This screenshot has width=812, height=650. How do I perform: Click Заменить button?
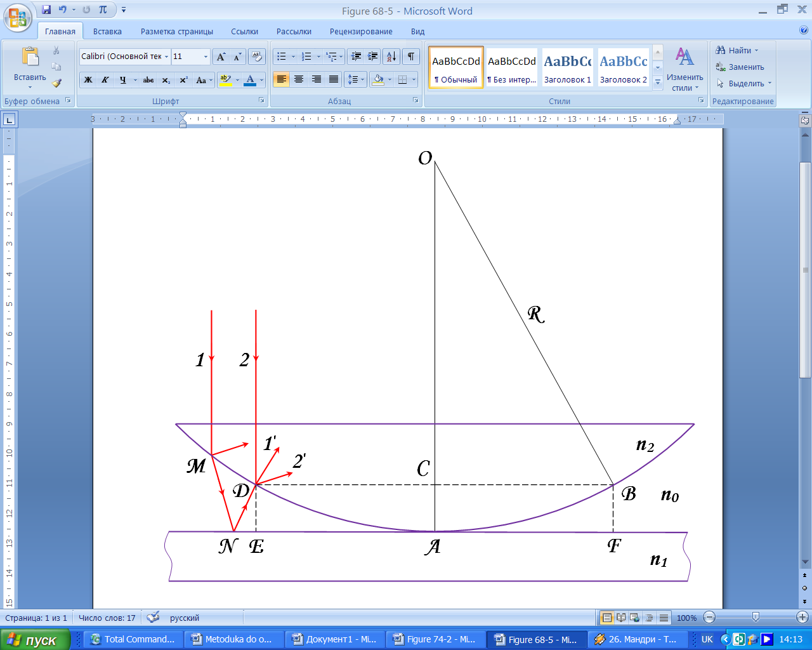[740, 67]
